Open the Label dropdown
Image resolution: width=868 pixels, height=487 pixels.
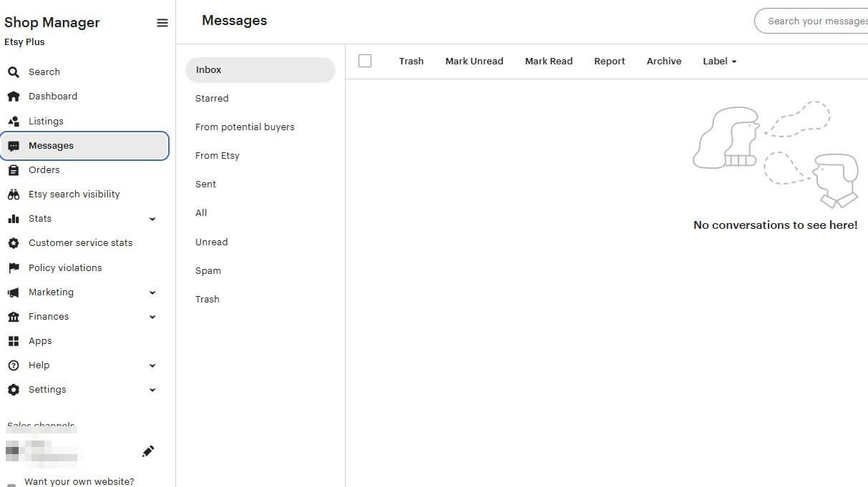point(720,62)
